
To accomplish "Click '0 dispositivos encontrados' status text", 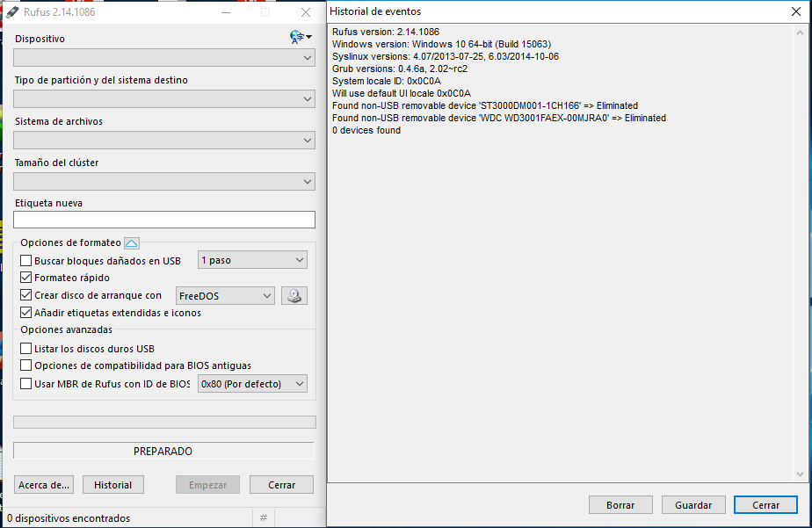I will [x=69, y=518].
